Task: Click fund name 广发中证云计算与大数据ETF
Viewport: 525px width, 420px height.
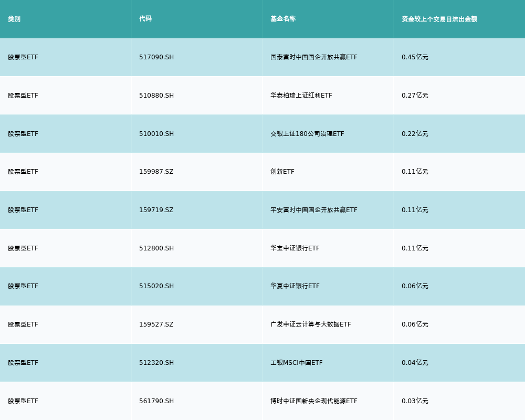Action: 311,324
